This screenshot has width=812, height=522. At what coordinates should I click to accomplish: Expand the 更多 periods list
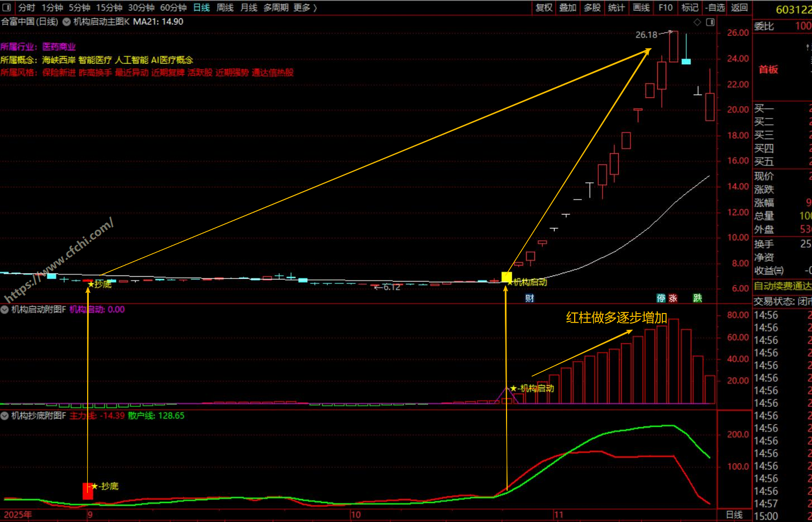(305, 7)
